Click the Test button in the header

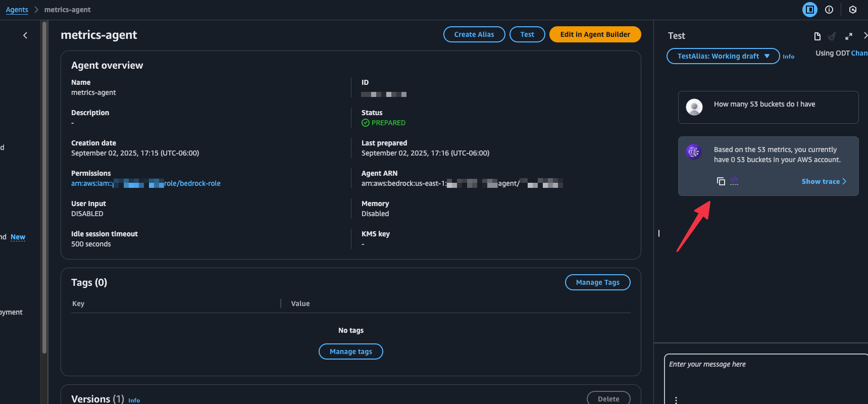[527, 34]
